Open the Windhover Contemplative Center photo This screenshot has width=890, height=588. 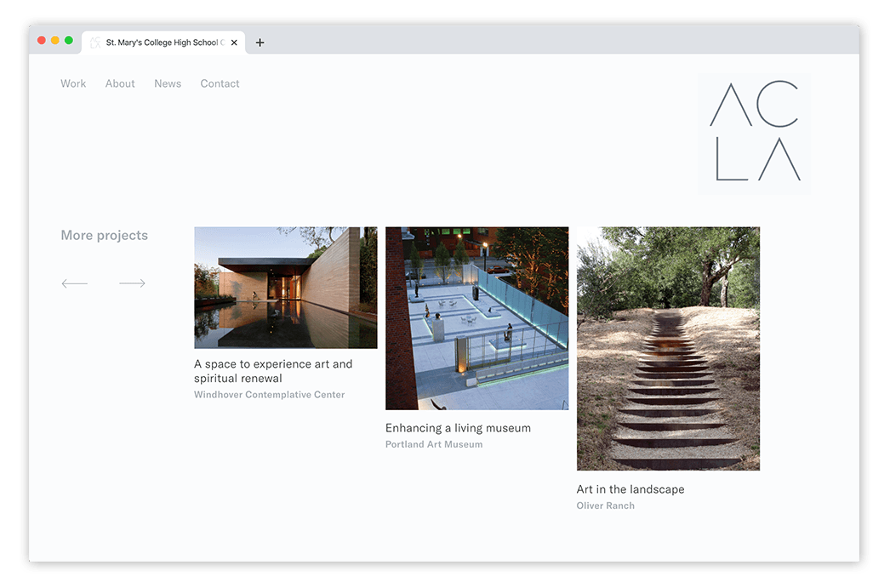286,288
